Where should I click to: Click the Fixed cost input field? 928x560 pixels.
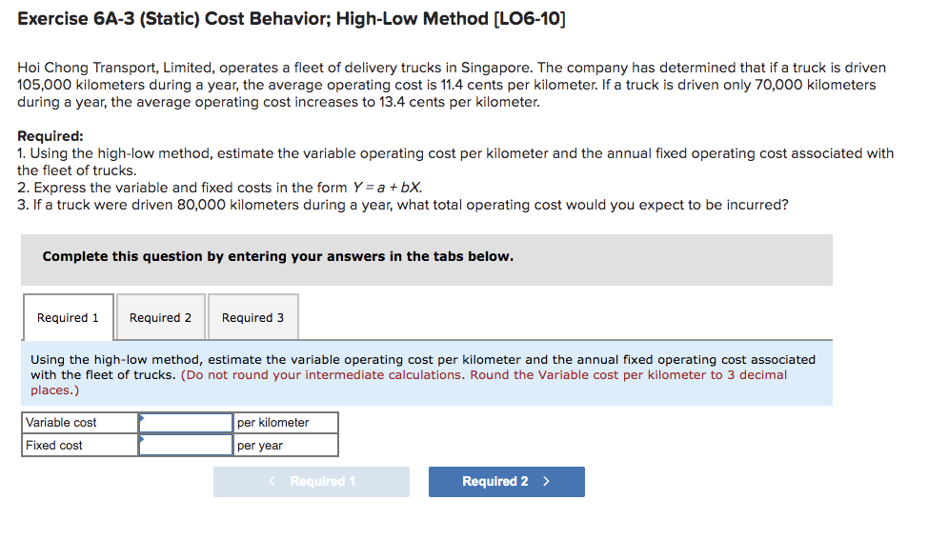click(x=187, y=444)
